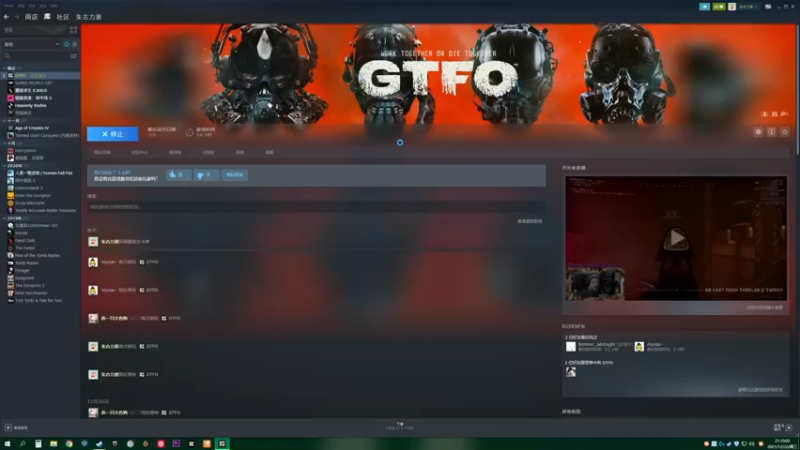Image resolution: width=800 pixels, height=450 pixels.
Task: Click add a game plus icon
Action: pos(8,428)
